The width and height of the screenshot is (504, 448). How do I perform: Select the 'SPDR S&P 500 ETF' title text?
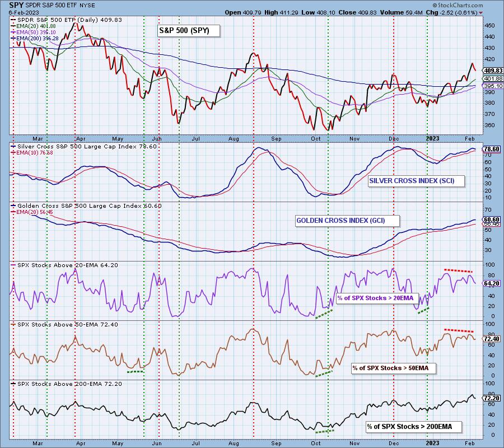52,6
